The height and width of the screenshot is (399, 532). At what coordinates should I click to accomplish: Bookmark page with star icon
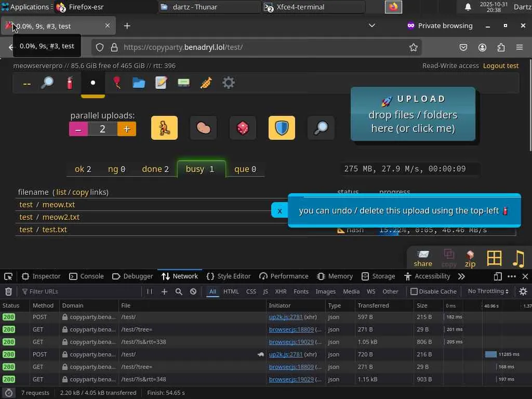click(x=413, y=47)
